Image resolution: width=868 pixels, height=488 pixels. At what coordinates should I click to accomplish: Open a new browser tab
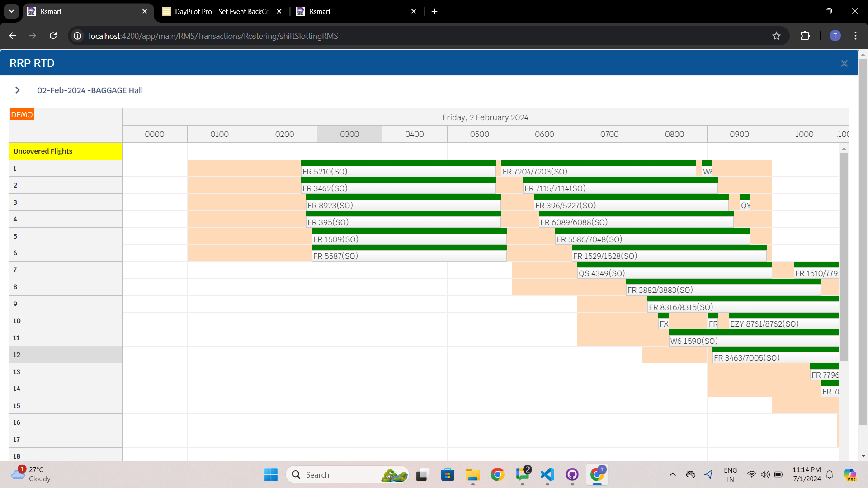[x=434, y=11]
